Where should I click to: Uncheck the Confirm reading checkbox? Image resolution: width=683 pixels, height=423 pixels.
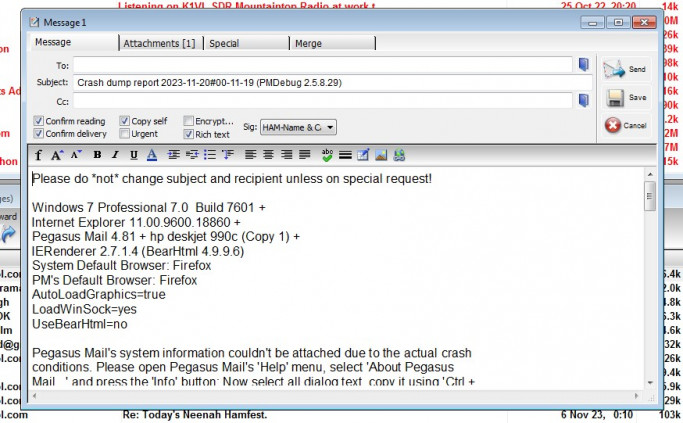[39, 121]
